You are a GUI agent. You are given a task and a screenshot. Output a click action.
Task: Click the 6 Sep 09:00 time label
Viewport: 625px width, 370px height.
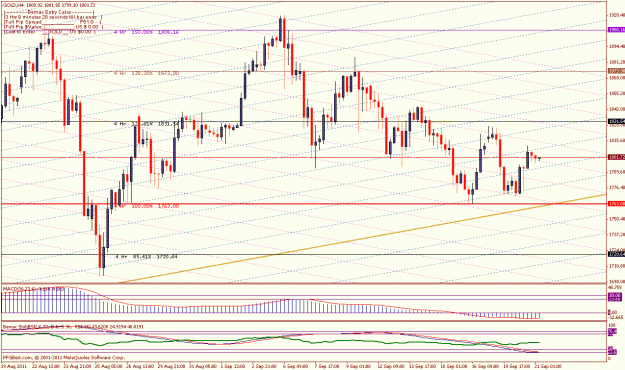click(296, 366)
